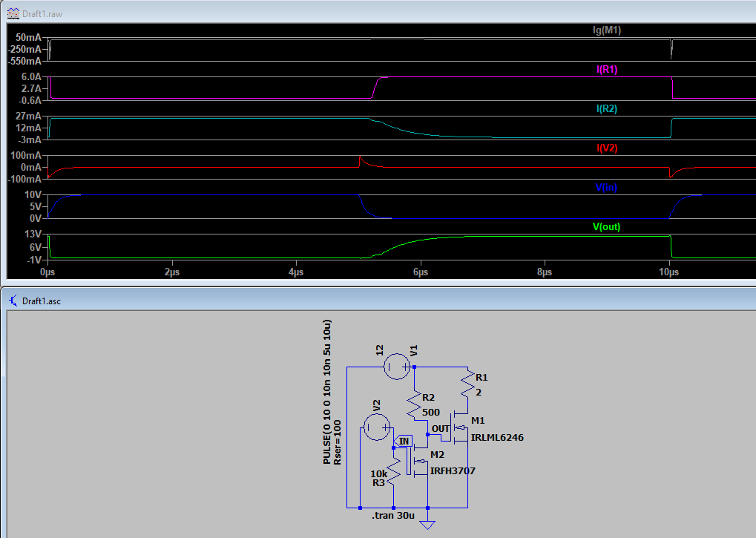This screenshot has height=538, width=756.
Task: Click the IRFH3707 model name
Action: [x=453, y=470]
